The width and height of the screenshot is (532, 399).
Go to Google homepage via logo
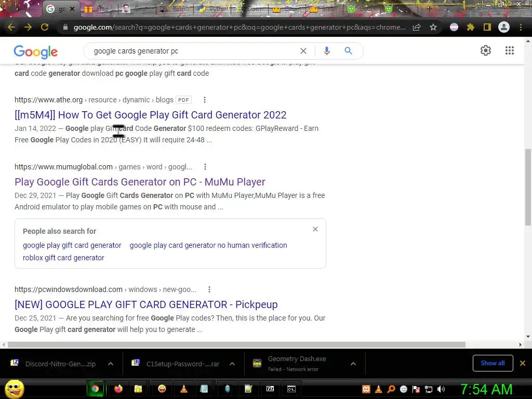36,51
